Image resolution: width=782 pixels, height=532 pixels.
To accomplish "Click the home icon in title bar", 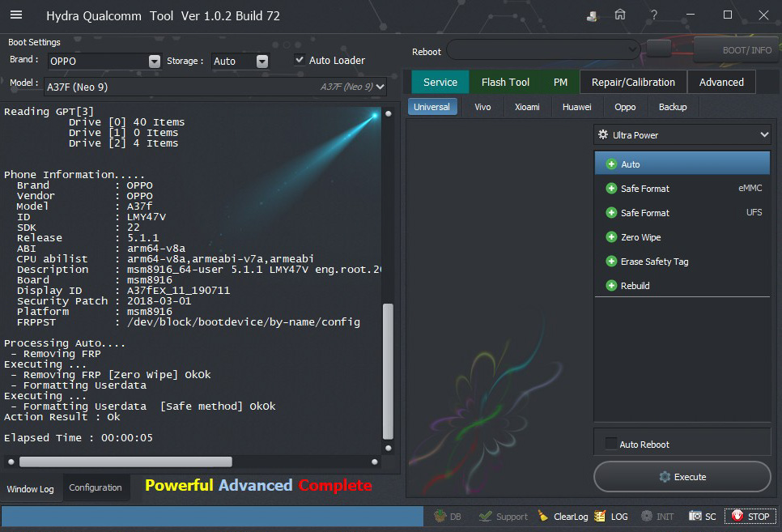I will coord(620,15).
